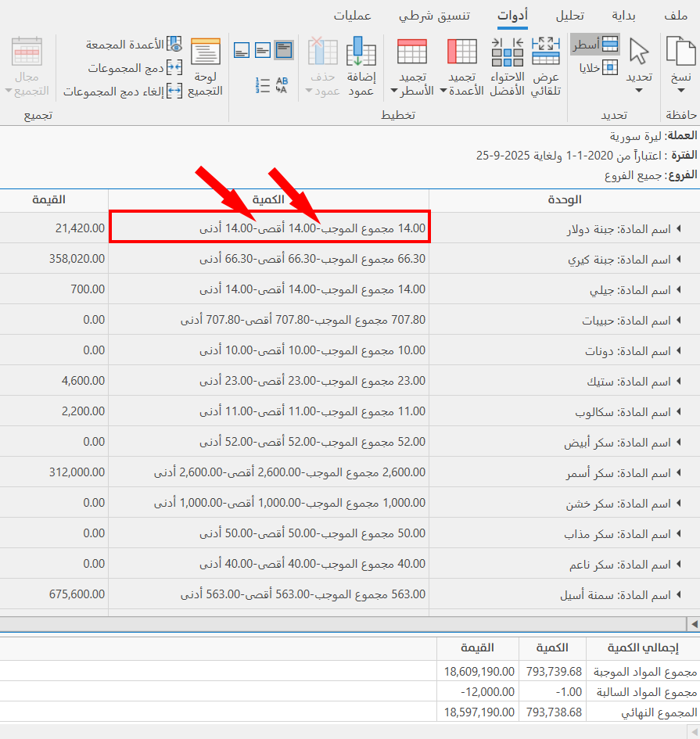Click the AB sort icon

pos(282,84)
